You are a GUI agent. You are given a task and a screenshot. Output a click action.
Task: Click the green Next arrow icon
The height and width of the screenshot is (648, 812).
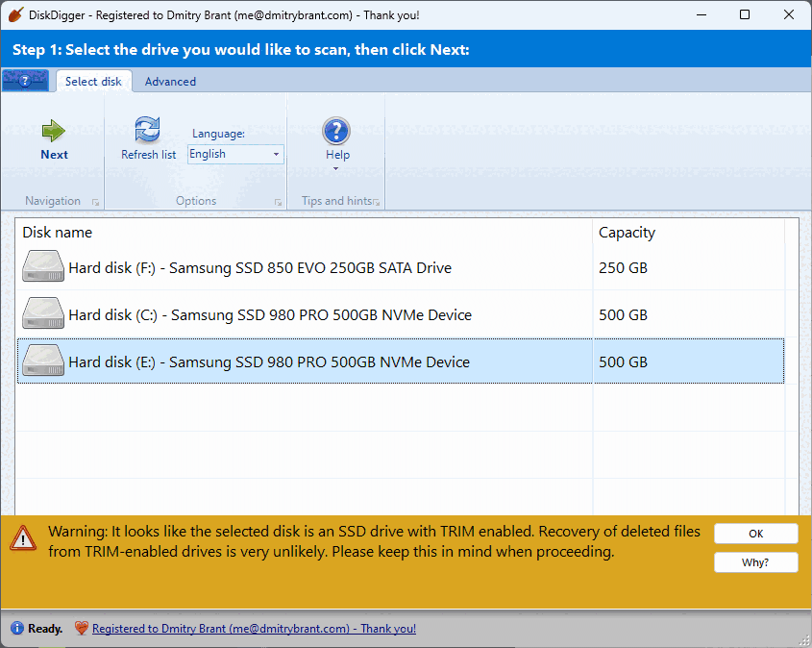[54, 130]
